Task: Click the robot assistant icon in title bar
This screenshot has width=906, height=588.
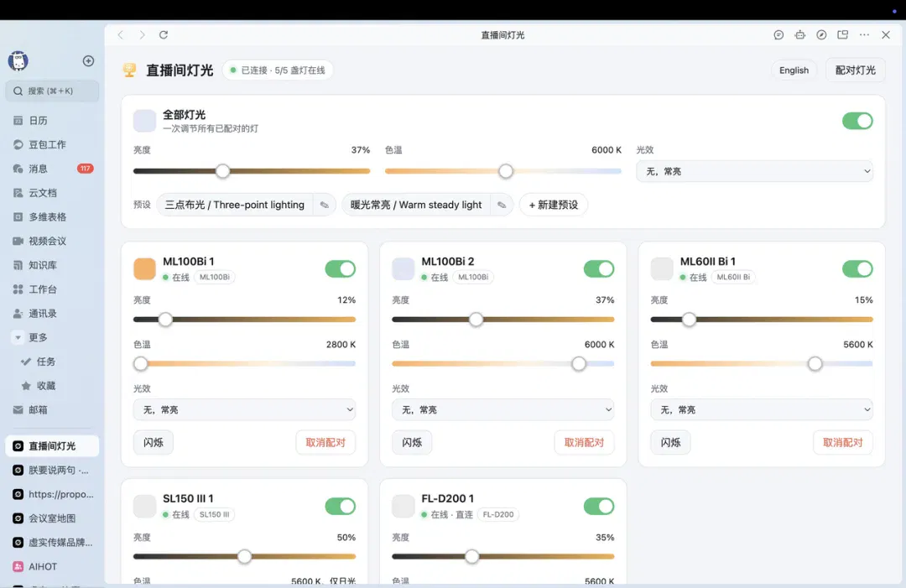Action: [799, 34]
